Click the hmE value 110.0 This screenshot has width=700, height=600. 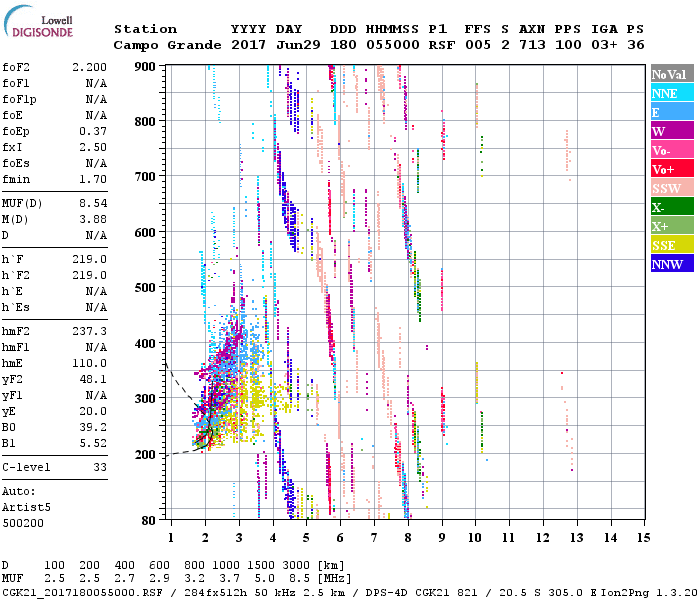pos(89,364)
